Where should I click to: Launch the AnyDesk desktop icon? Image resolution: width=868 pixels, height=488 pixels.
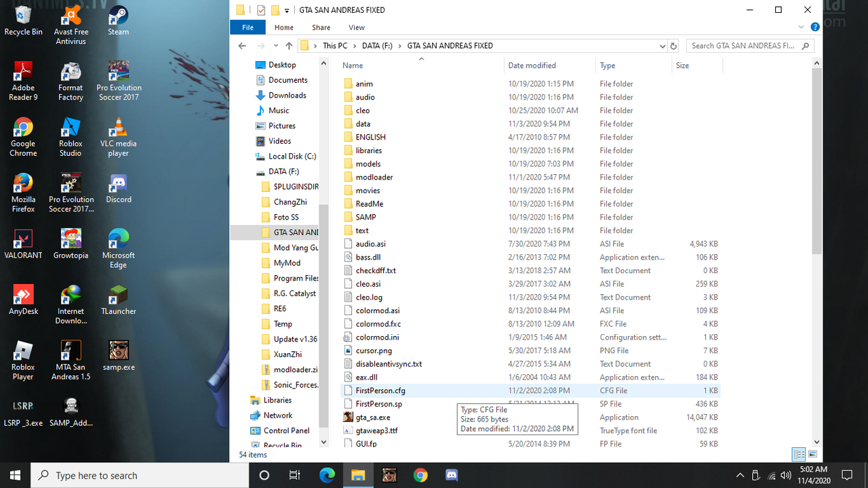point(23,300)
